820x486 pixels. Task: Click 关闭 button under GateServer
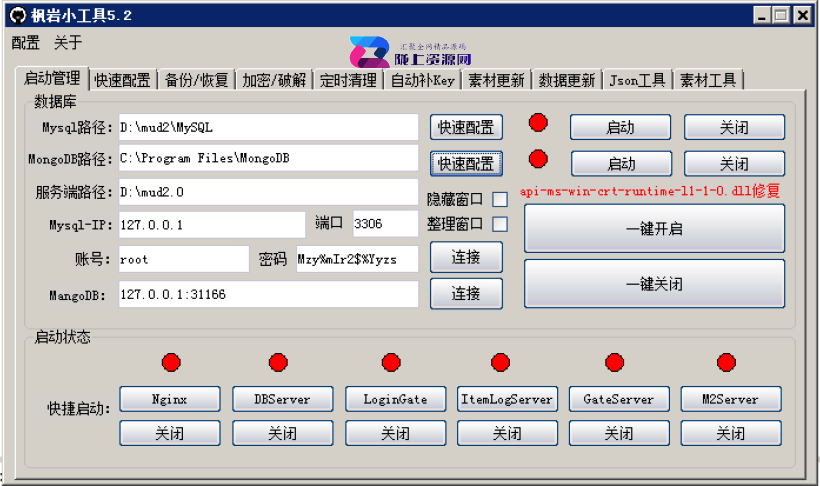point(619,433)
